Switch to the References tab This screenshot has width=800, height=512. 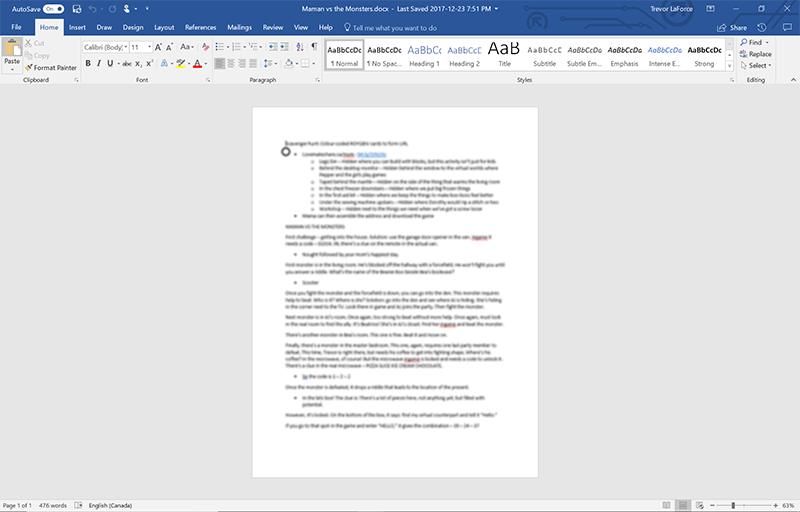201,28
